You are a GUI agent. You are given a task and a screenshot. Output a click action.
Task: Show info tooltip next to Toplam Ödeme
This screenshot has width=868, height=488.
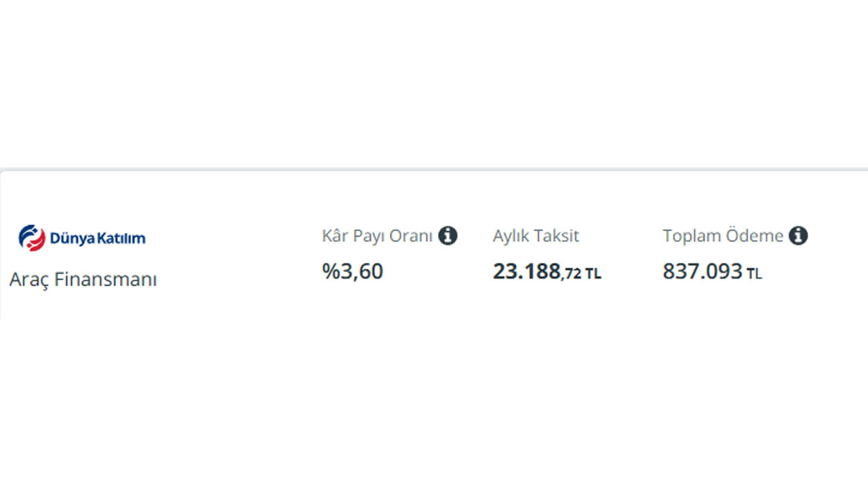tap(798, 236)
